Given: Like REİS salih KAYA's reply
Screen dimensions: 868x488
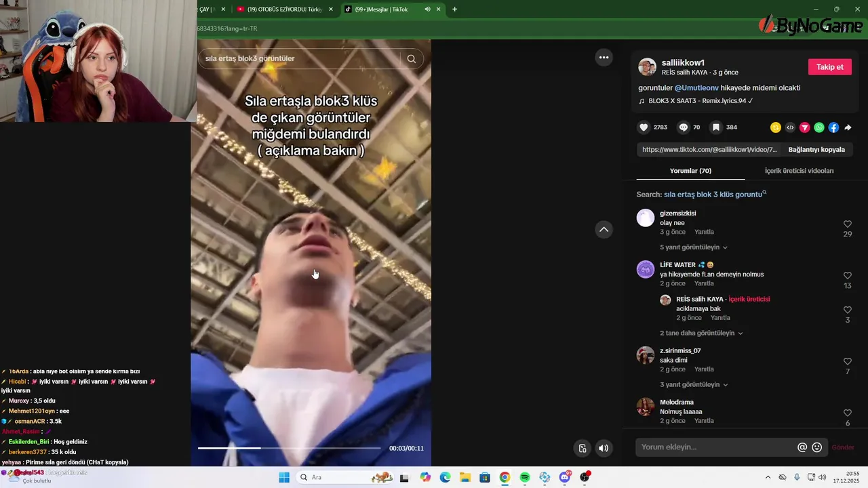Looking at the screenshot, I should pyautogui.click(x=848, y=310).
